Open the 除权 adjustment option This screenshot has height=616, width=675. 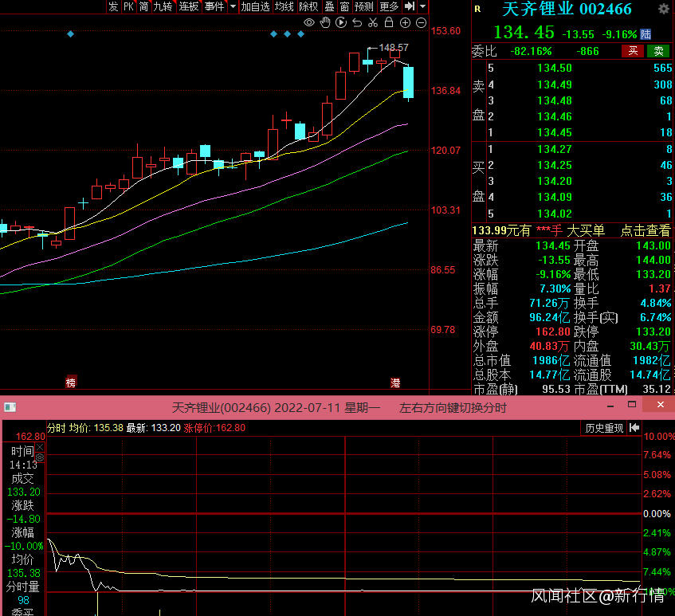(308, 6)
